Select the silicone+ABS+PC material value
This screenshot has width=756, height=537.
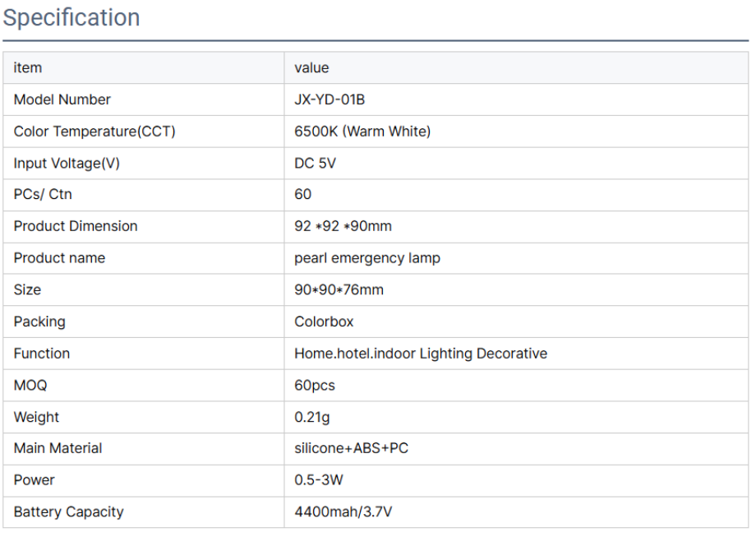tap(351, 448)
